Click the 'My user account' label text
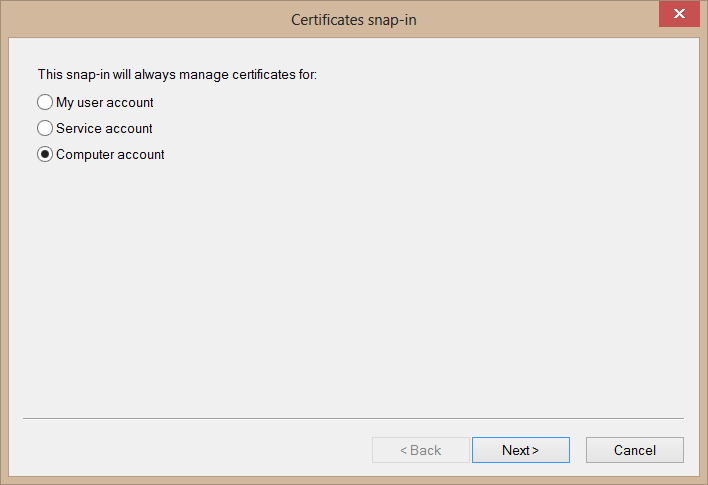The image size is (708, 485). pyautogui.click(x=105, y=102)
